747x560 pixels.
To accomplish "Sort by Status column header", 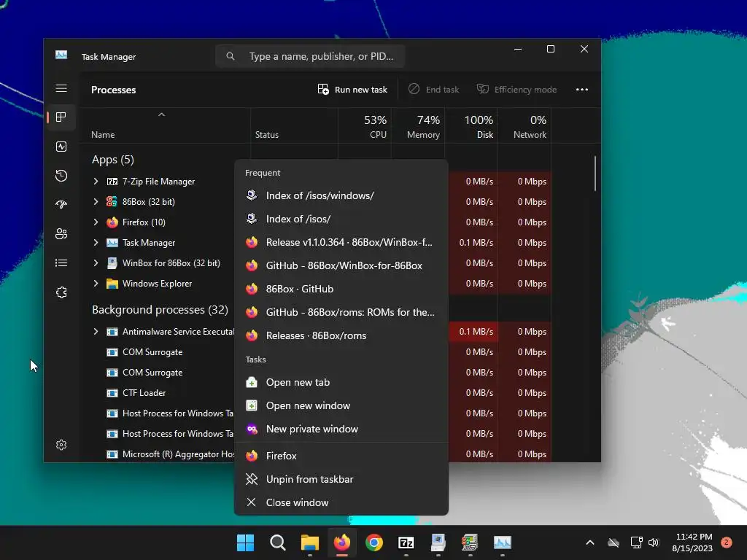I will click(295, 127).
